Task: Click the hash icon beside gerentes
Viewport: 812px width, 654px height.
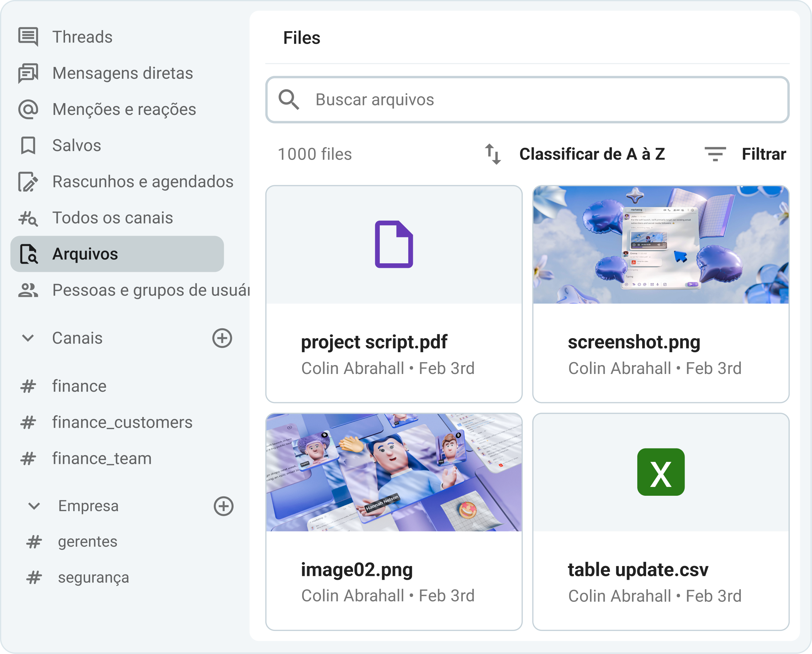Action: [34, 542]
